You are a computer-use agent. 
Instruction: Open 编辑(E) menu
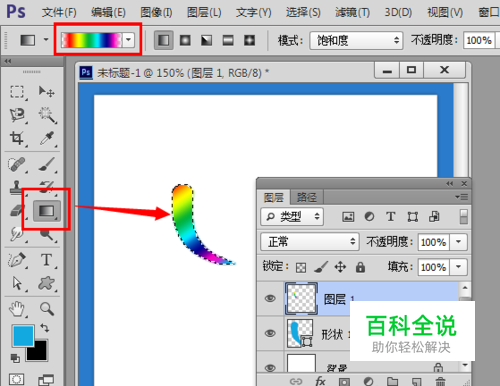pos(108,13)
